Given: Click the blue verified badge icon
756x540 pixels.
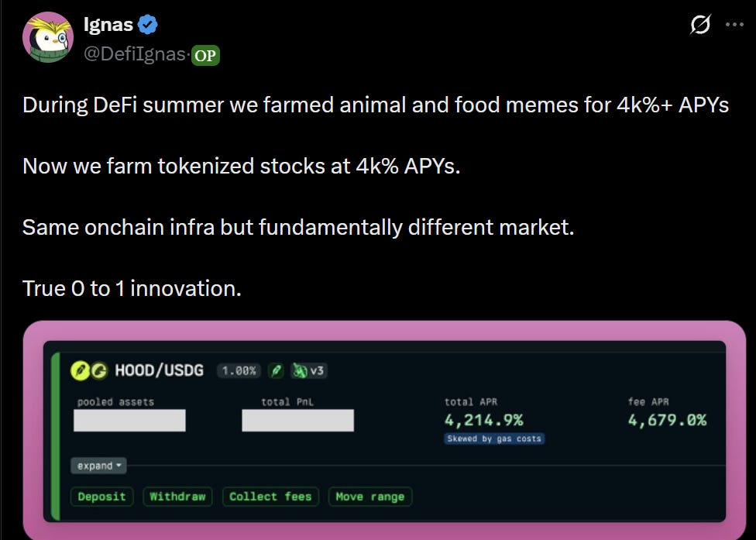Looking at the screenshot, I should click(x=147, y=25).
